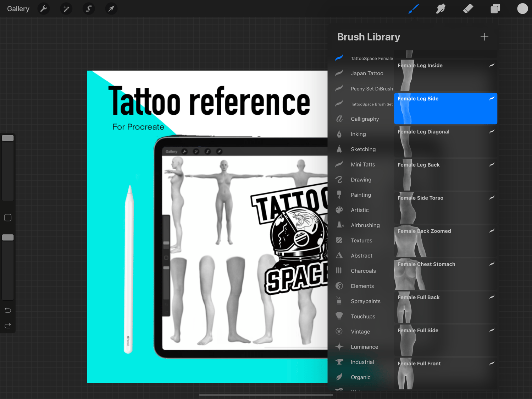
Task: Show the Luminance brush set
Action: (x=364, y=347)
